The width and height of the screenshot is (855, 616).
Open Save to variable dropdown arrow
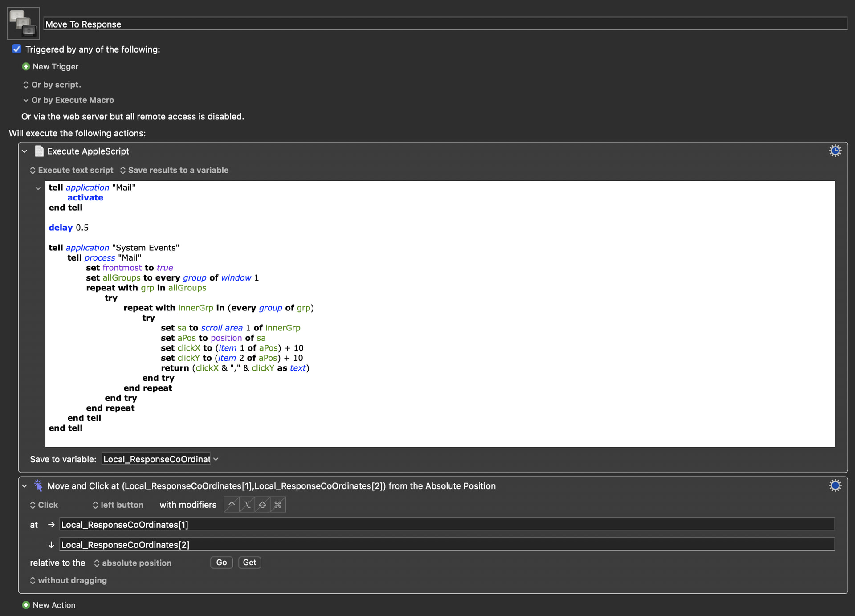click(216, 459)
